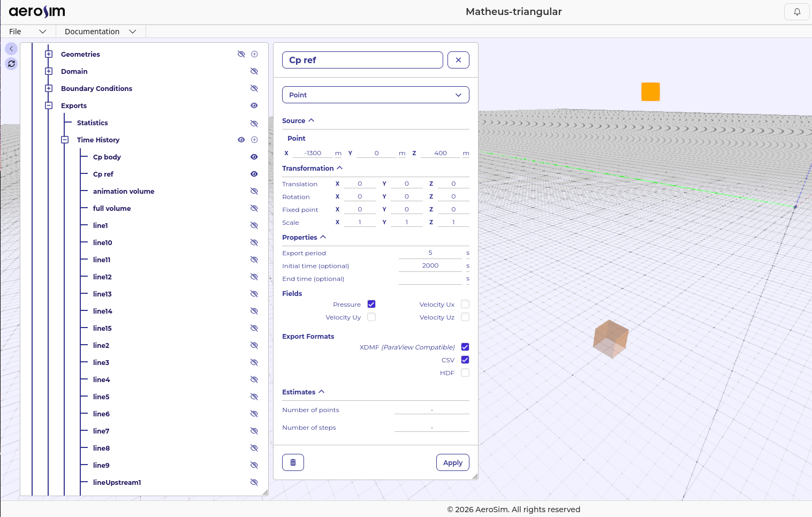Image resolution: width=812 pixels, height=517 pixels.
Task: Show the animation volume export
Action: (254, 191)
